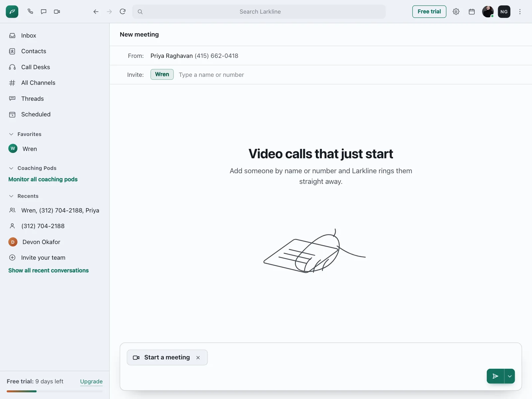Click the Call Desks headset icon
This screenshot has height=399, width=532.
click(12, 67)
